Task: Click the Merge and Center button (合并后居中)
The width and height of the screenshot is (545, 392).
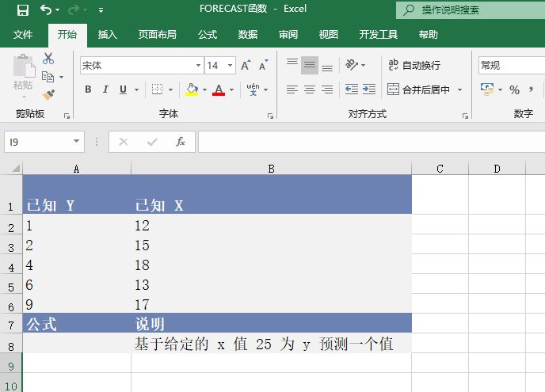Action: click(418, 89)
